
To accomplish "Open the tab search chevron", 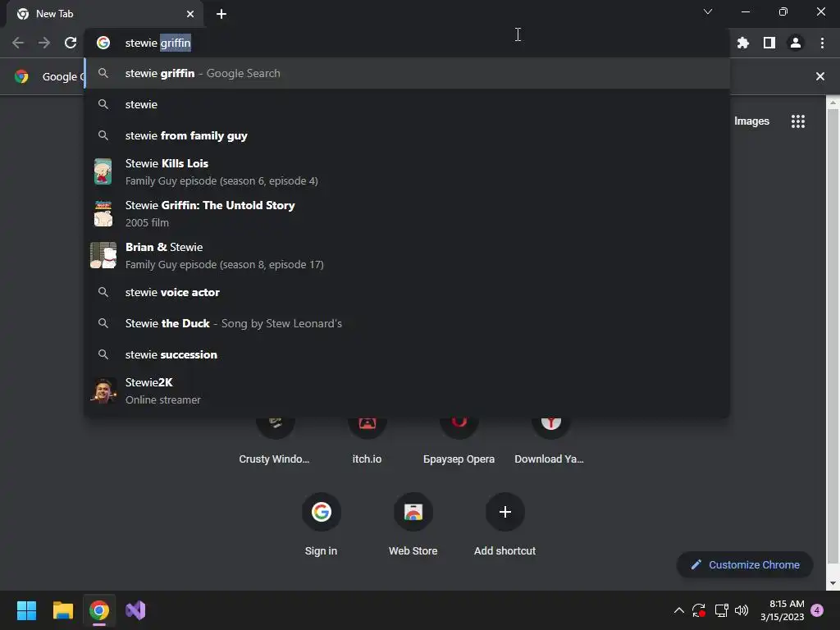I will (x=708, y=11).
